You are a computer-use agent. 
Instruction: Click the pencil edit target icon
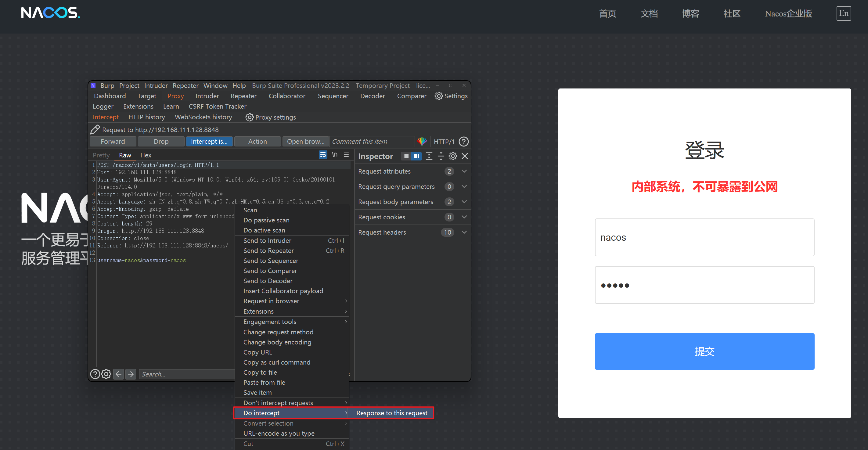95,130
